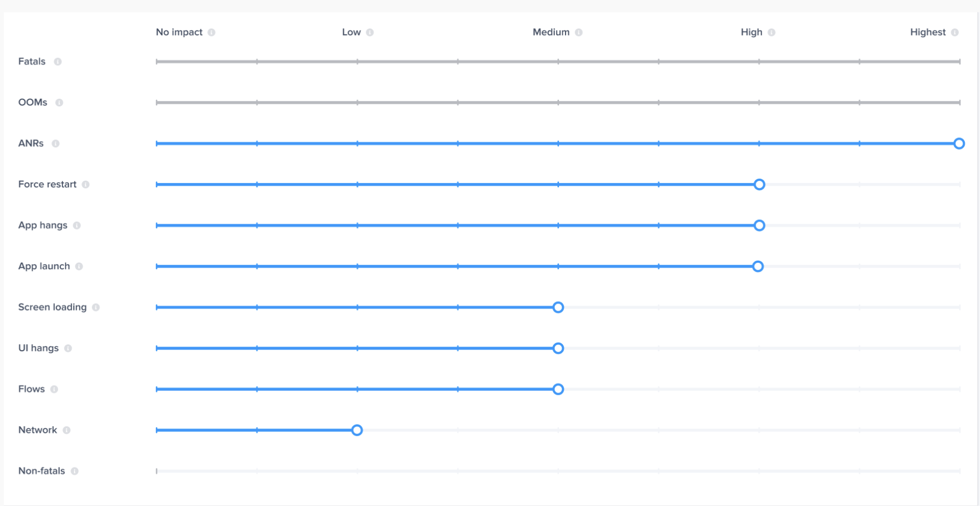Click the info icon next to App hangs

click(x=77, y=225)
